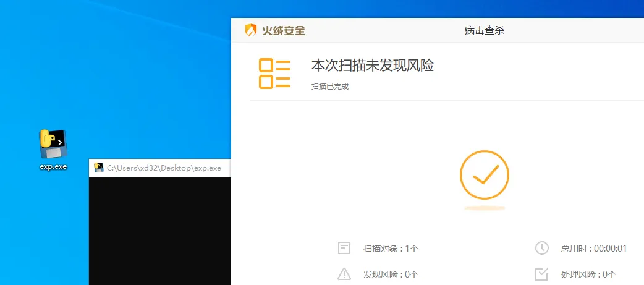Click the Huorong flame shield logo
Viewport: 644px width, 285px height.
pos(251,30)
